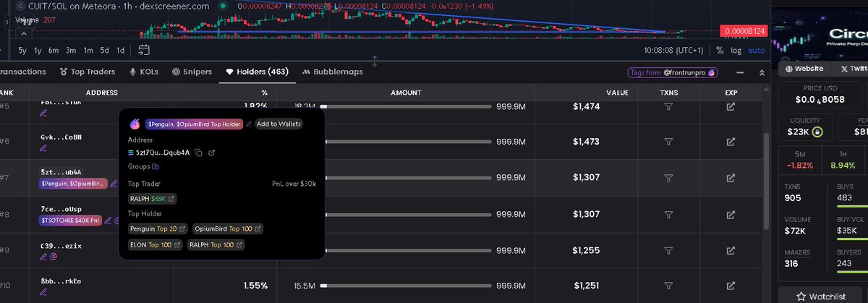Open the Tags from @frontrunpro badge

click(673, 73)
